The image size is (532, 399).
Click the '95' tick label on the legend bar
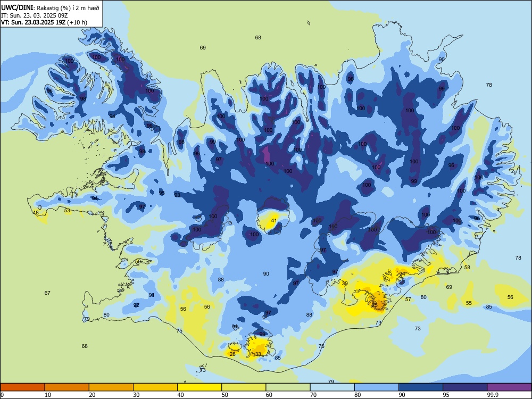coord(446,395)
